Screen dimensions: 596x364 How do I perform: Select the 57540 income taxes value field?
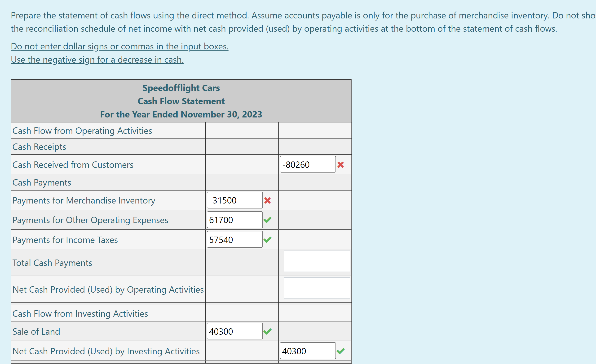234,239
